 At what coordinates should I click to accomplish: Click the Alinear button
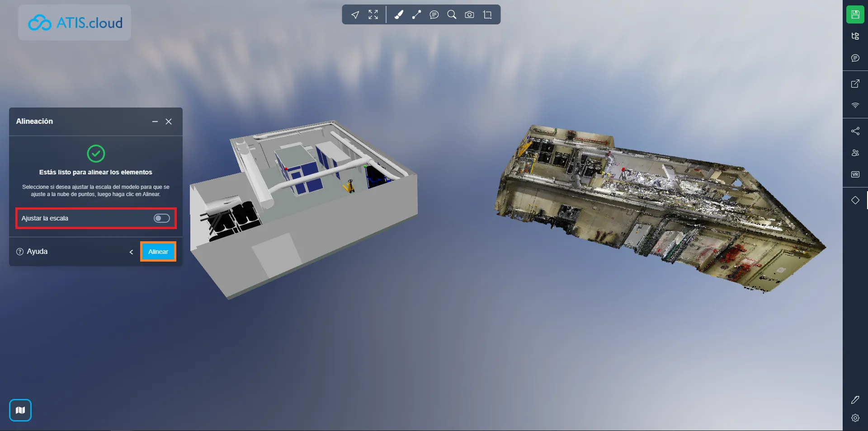[158, 252]
